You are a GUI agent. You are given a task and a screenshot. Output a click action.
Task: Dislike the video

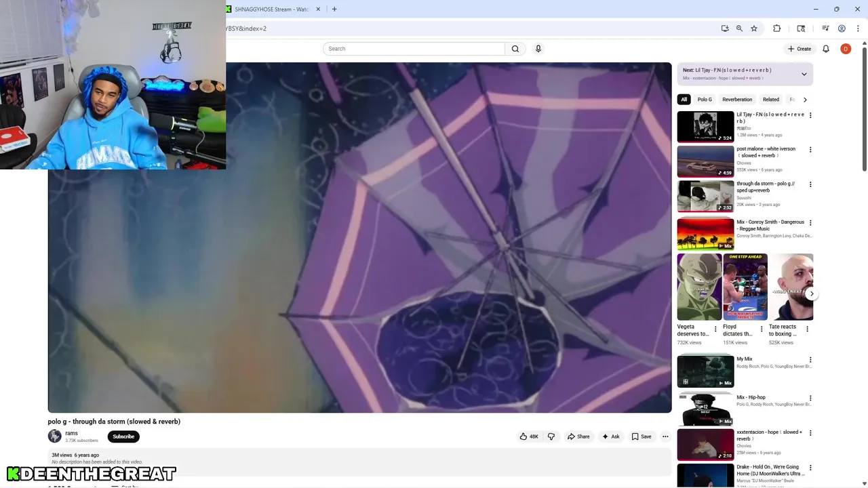(551, 436)
